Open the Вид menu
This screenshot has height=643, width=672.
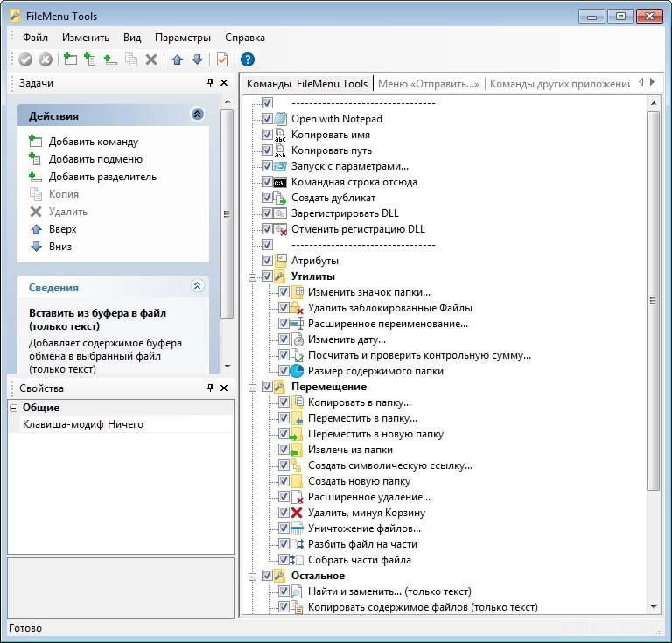[x=132, y=38]
